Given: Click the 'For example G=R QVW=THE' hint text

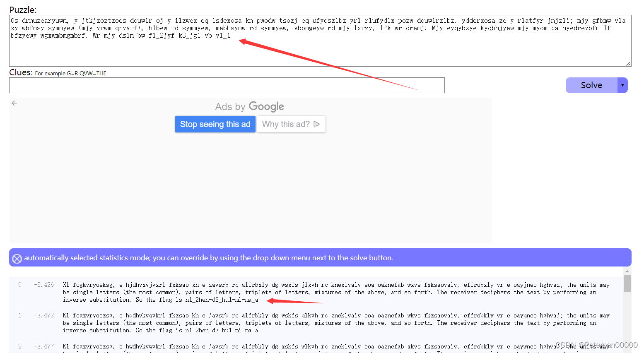Looking at the screenshot, I should (x=71, y=73).
